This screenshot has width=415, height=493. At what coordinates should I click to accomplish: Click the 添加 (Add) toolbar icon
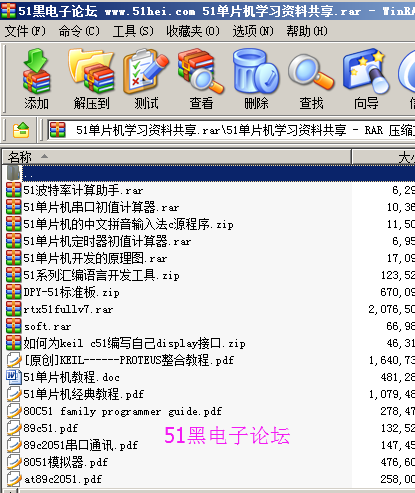click(x=36, y=79)
